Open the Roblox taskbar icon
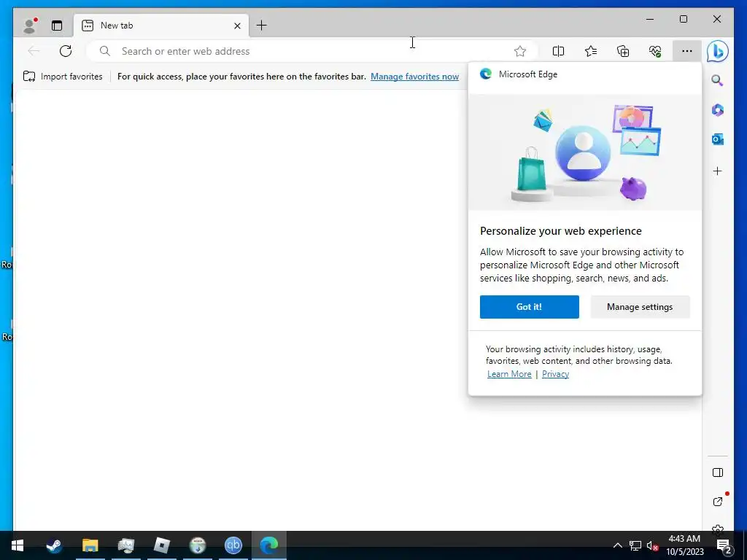Image resolution: width=747 pixels, height=560 pixels. click(161, 545)
